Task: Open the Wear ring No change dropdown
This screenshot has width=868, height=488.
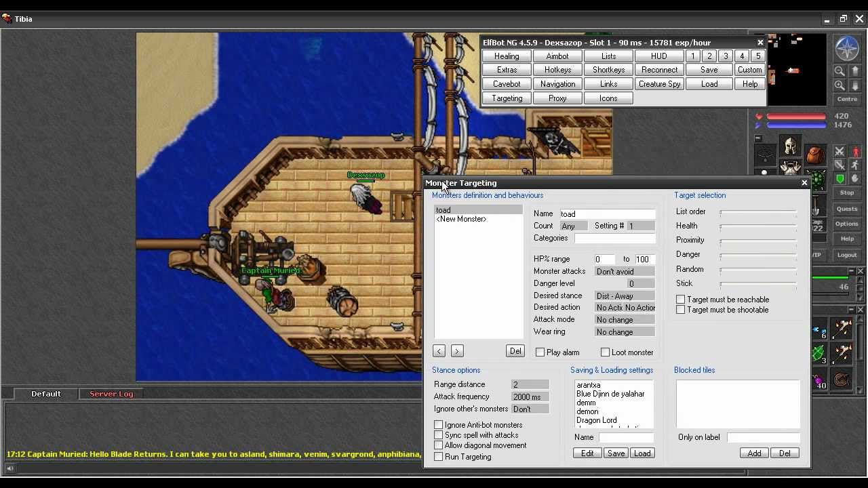Action: tap(625, 331)
